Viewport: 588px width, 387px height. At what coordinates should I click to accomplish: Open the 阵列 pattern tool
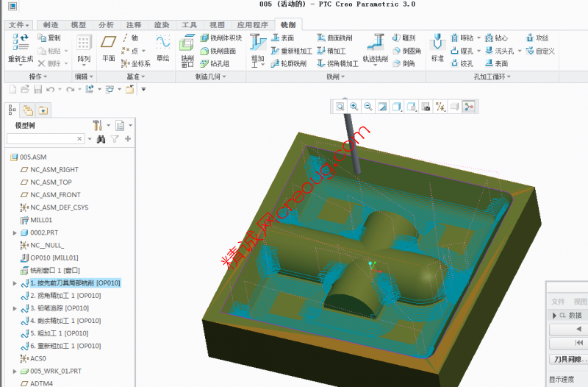pyautogui.click(x=84, y=48)
